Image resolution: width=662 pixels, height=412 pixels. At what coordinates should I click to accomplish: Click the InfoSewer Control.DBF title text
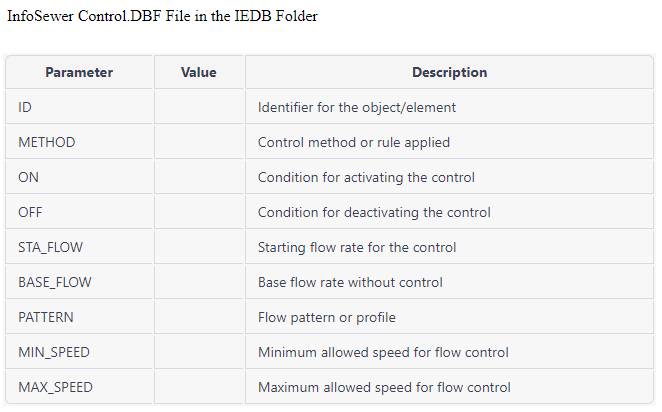163,17
